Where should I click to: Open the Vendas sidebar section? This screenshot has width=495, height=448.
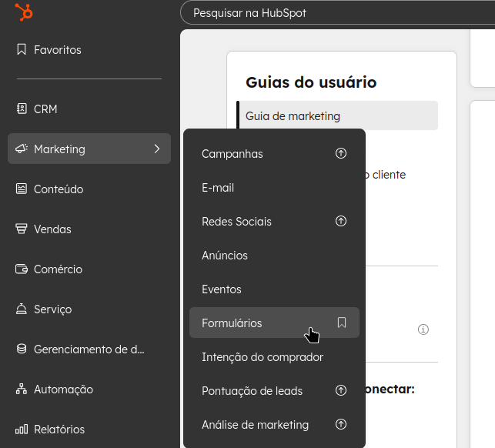tap(52, 229)
